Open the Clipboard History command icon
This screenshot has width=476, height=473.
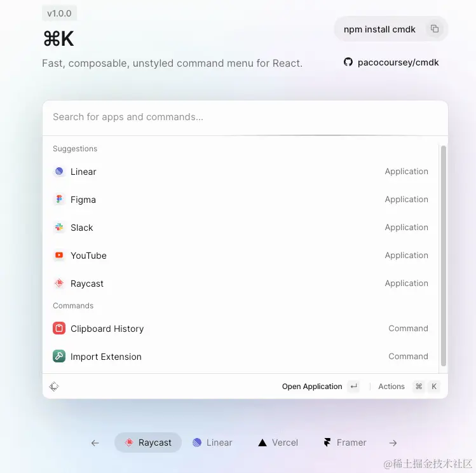(59, 328)
